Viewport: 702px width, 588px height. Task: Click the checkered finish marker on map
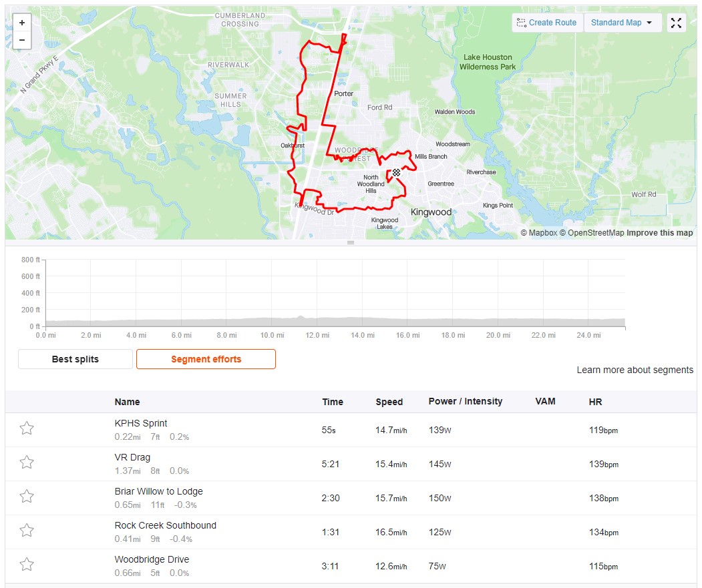396,173
